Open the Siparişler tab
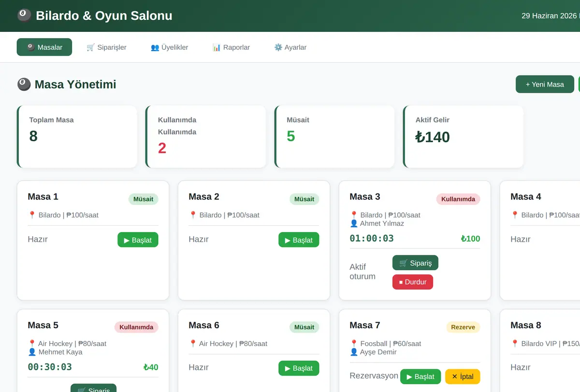The height and width of the screenshot is (392, 580). [x=106, y=47]
